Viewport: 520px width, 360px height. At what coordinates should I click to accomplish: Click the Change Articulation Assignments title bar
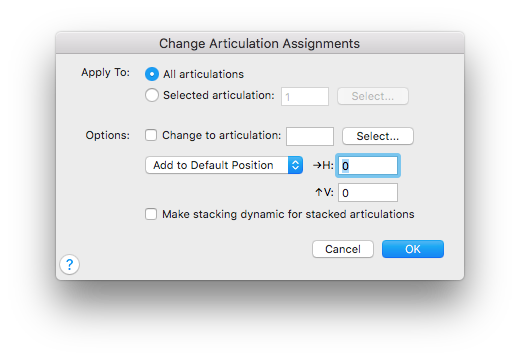260,43
